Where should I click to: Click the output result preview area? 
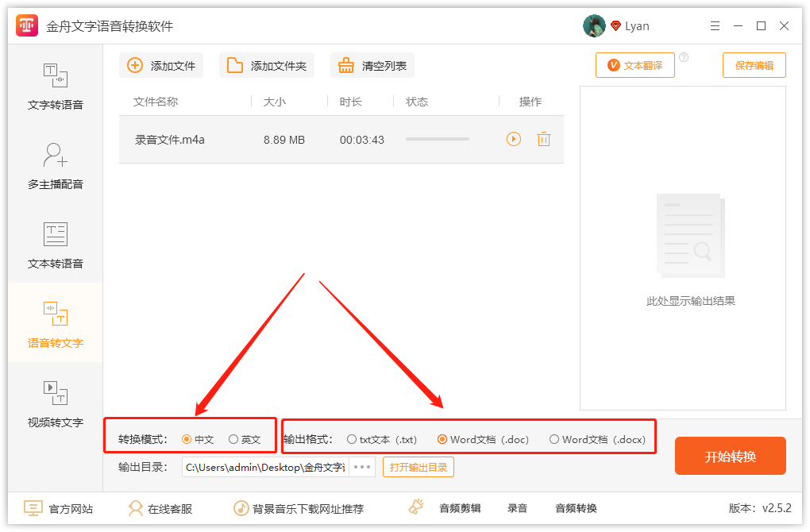point(682,248)
